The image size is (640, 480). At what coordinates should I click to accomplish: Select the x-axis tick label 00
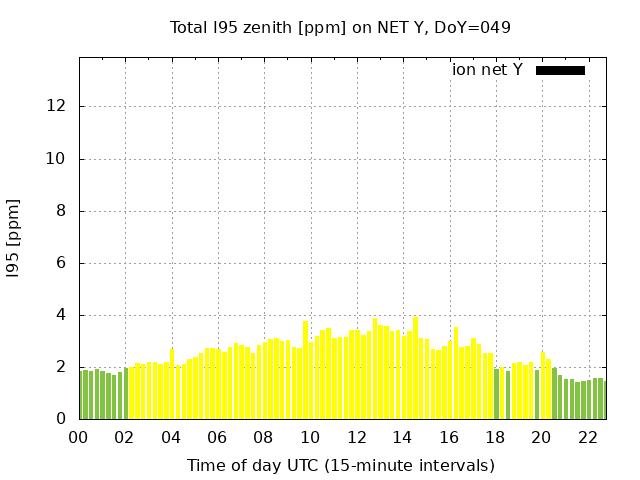point(79,437)
